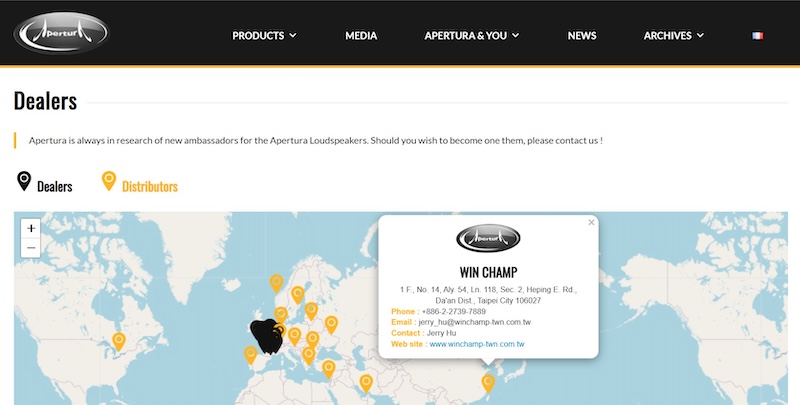Click the contact name Jerry Hu
This screenshot has width=800, height=405.
pyautogui.click(x=441, y=333)
